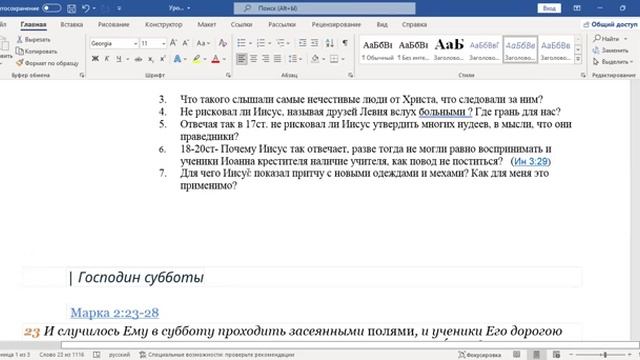This screenshot has width=640, height=360.
Task: Toggle bold Ж formatting
Action: pos(95,59)
